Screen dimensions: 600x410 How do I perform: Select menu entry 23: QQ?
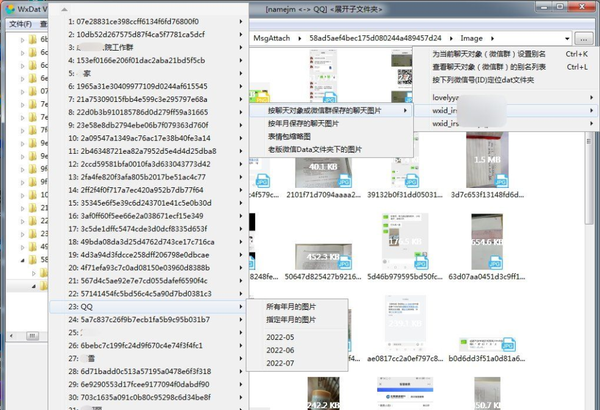[148, 307]
